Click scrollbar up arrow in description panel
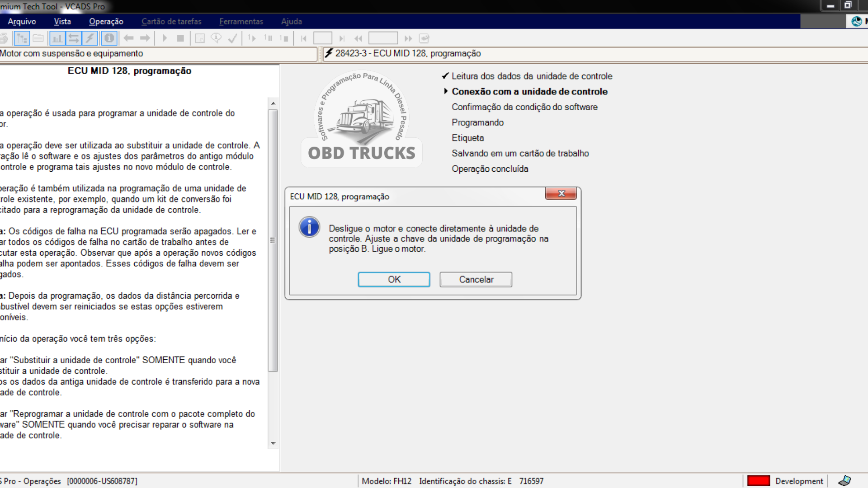This screenshot has height=488, width=868. tap(273, 103)
